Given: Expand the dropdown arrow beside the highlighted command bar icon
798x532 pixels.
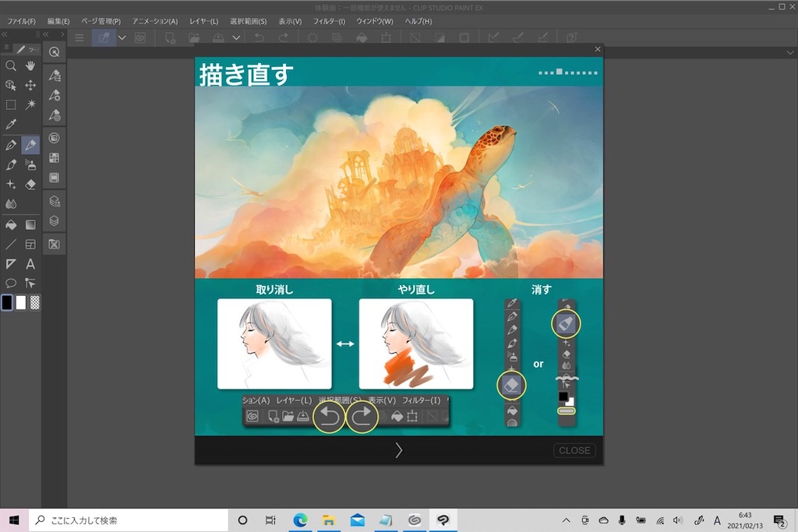Looking at the screenshot, I should [x=122, y=37].
